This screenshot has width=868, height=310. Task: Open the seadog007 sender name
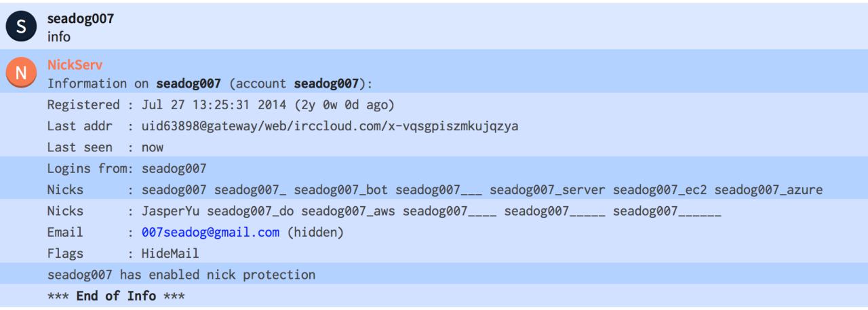tap(80, 19)
